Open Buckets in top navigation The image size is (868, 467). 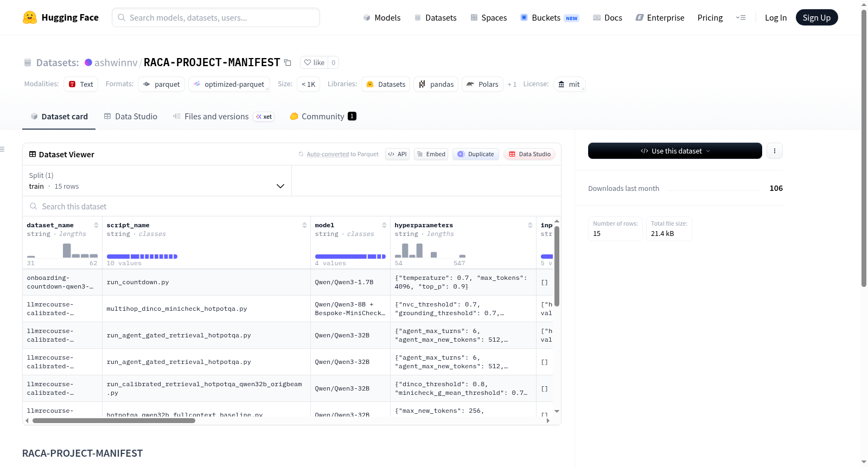tap(550, 17)
